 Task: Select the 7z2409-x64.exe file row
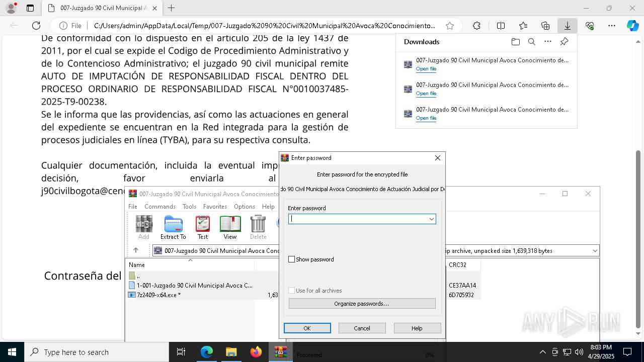pyautogui.click(x=154, y=295)
